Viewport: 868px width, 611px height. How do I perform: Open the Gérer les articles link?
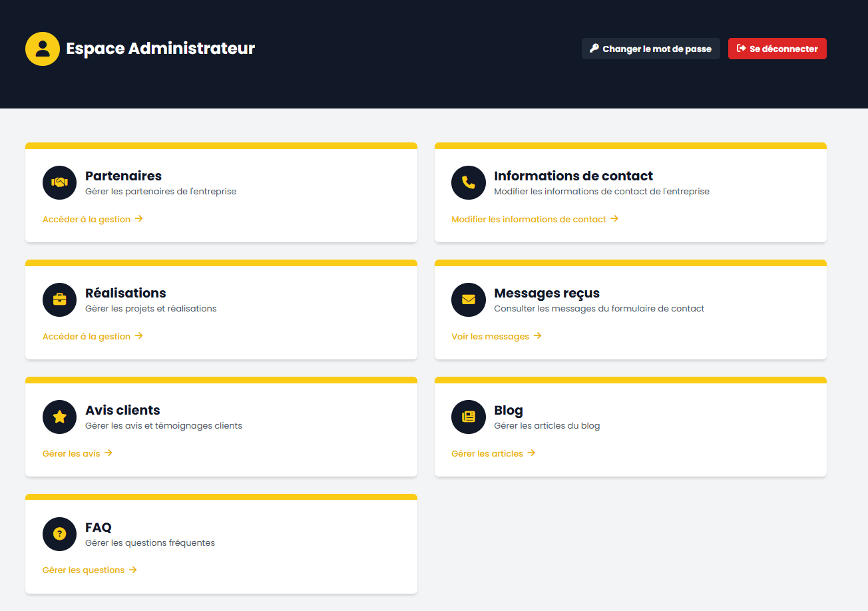tap(493, 453)
